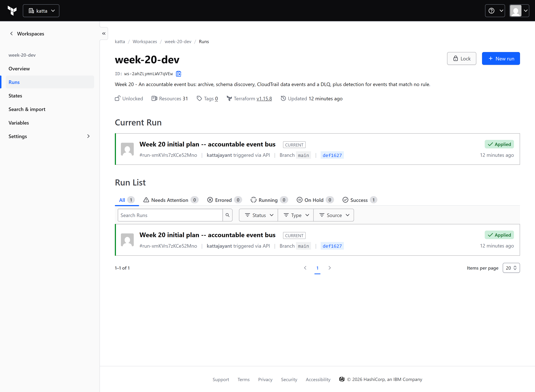
Task: Open the Support footer link
Action: (221, 379)
